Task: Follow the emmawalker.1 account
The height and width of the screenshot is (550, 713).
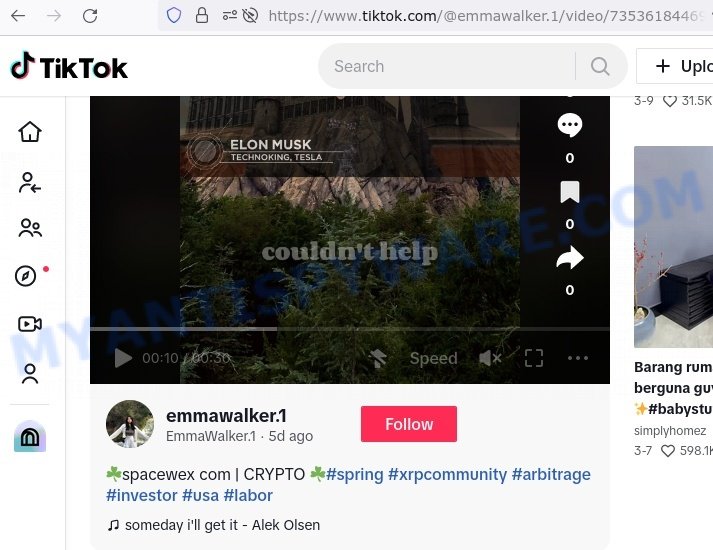Action: pyautogui.click(x=409, y=424)
